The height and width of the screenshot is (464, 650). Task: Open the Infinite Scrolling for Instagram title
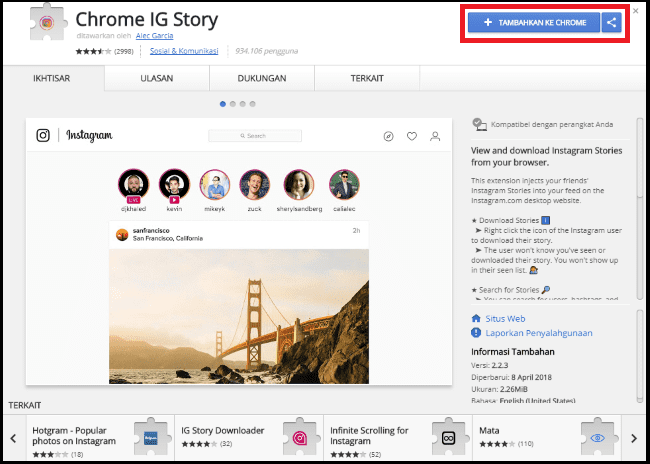click(369, 436)
